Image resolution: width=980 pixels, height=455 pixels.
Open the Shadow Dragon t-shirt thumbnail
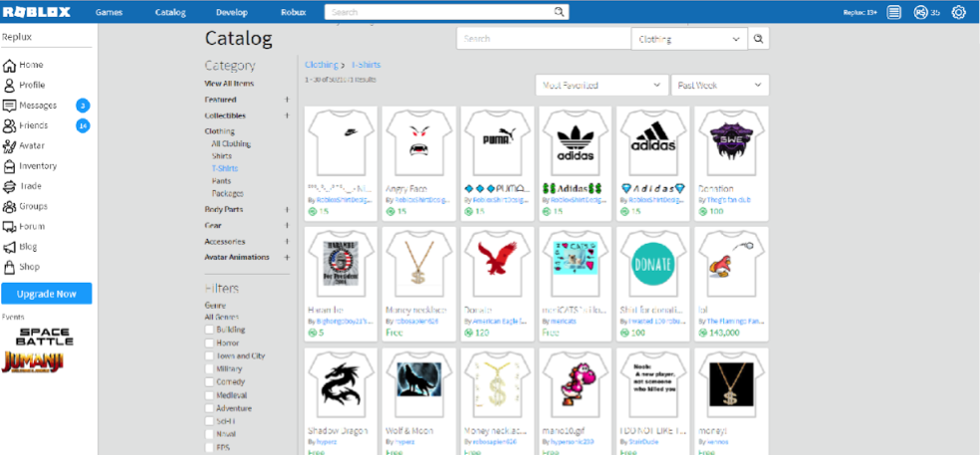[x=341, y=386]
